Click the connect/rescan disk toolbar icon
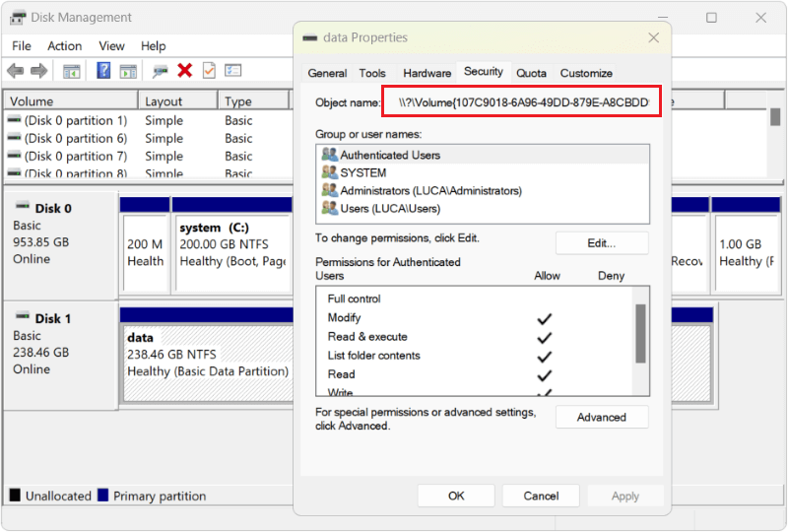The height and width of the screenshot is (532, 788). [x=161, y=71]
